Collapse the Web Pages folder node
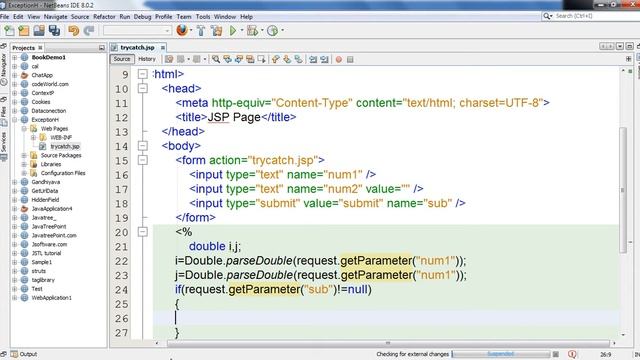Screen dimensions: 640x360 [24, 129]
